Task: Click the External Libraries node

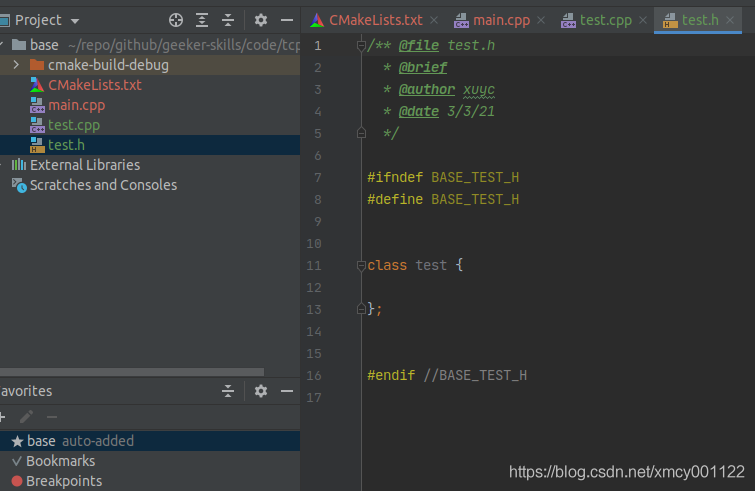Action: [x=150, y=165]
